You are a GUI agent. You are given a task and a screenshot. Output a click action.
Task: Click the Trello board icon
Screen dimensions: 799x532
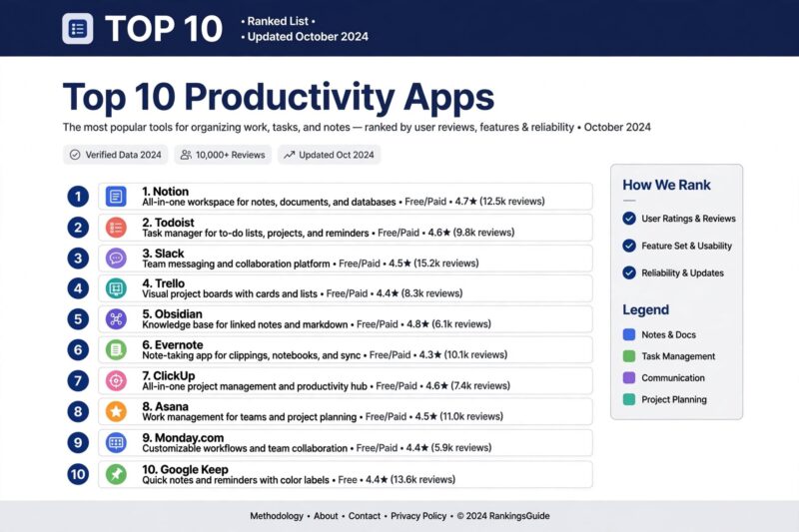point(116,288)
